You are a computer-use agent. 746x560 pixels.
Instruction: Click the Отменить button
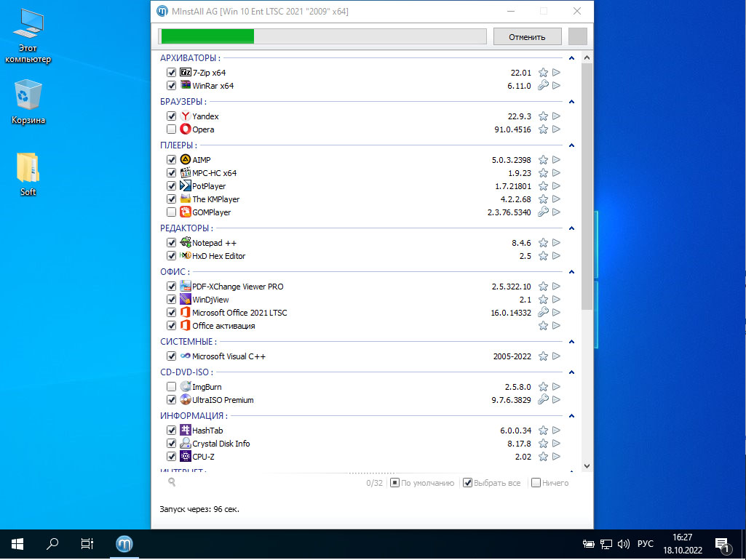527,37
